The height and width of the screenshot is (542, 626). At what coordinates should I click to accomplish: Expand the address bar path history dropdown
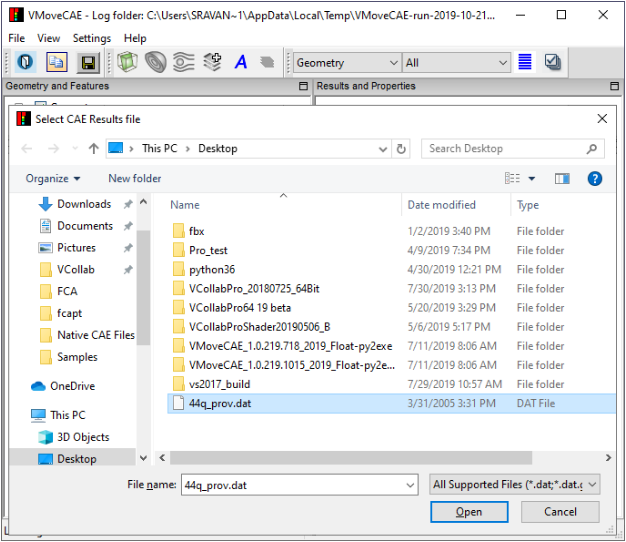(x=382, y=149)
